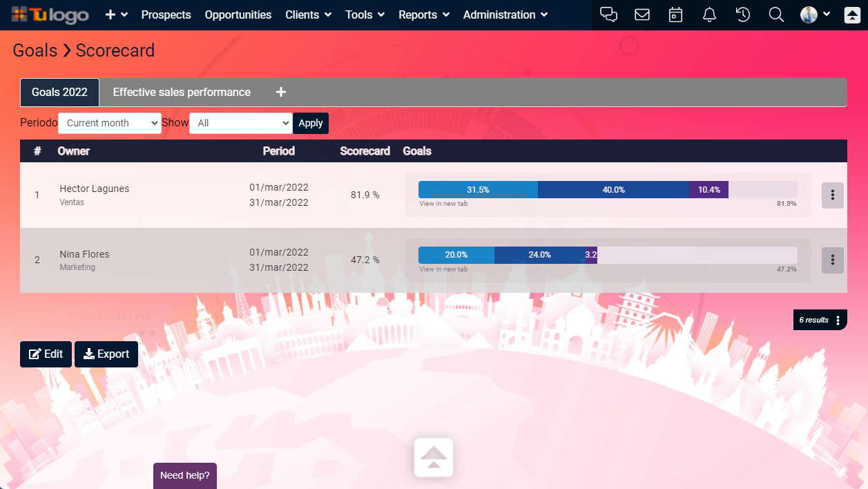Open the kebab menu on Hector Lagunes row
The image size is (868, 489).
pyautogui.click(x=832, y=195)
